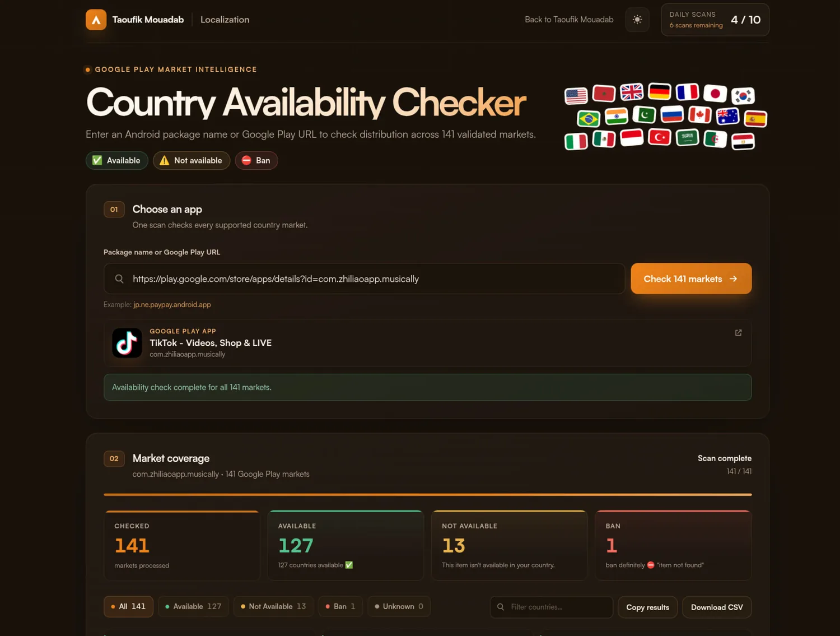The image size is (840, 636).
Task: Click the South Korea flag
Action: [743, 96]
